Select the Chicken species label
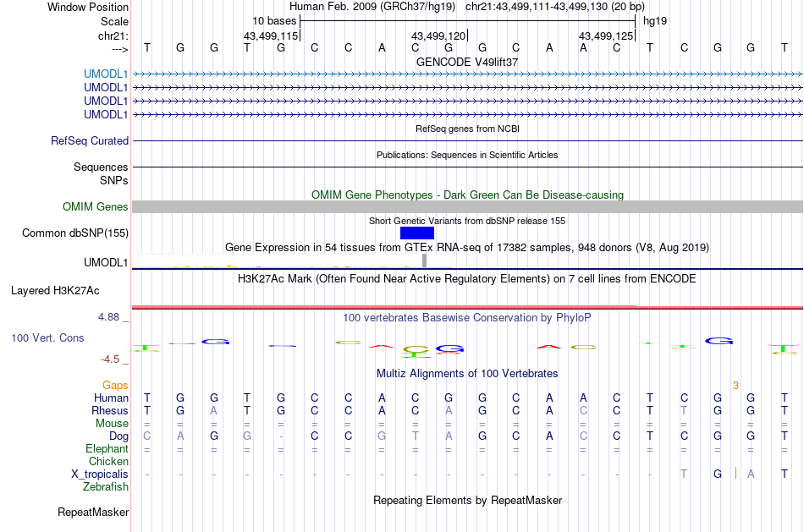804x532 pixels. pyautogui.click(x=108, y=462)
